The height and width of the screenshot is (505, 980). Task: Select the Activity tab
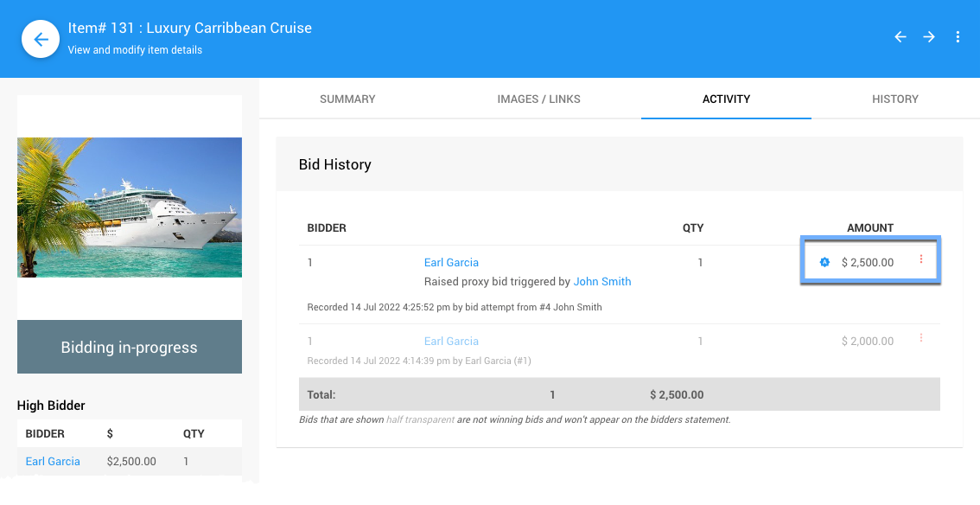726,99
